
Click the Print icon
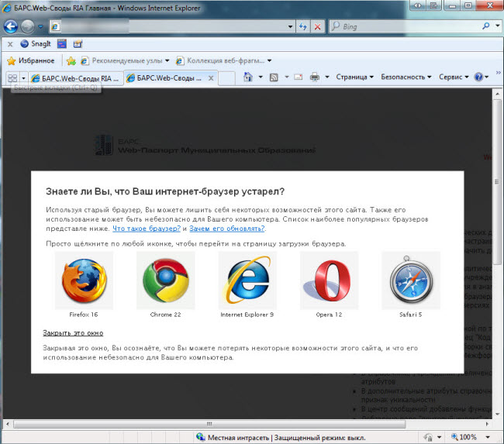coord(315,77)
